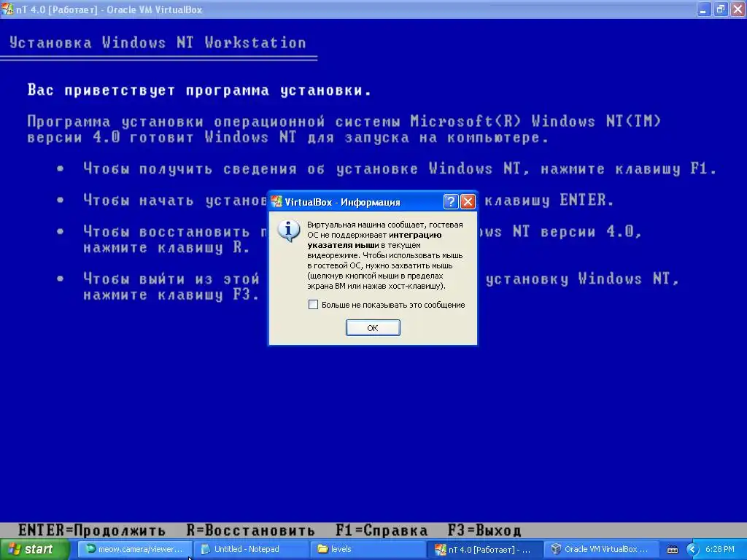
Task: Click bold text "интеграцию указателя мыши"
Action: (x=374, y=240)
